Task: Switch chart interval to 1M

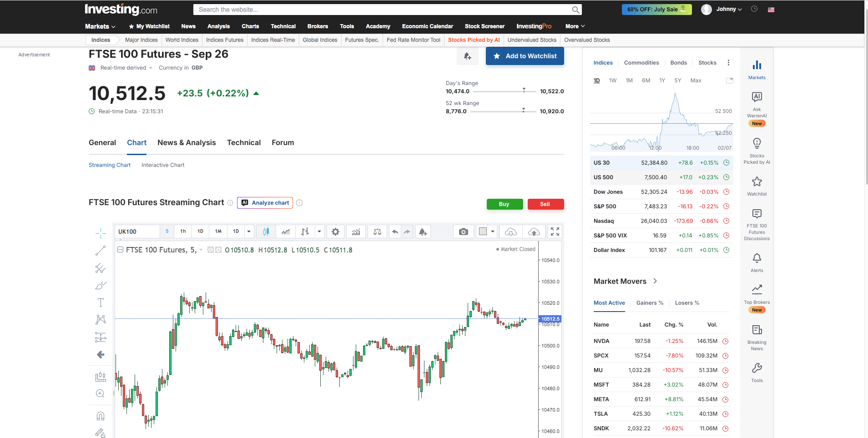Action: click(218, 232)
